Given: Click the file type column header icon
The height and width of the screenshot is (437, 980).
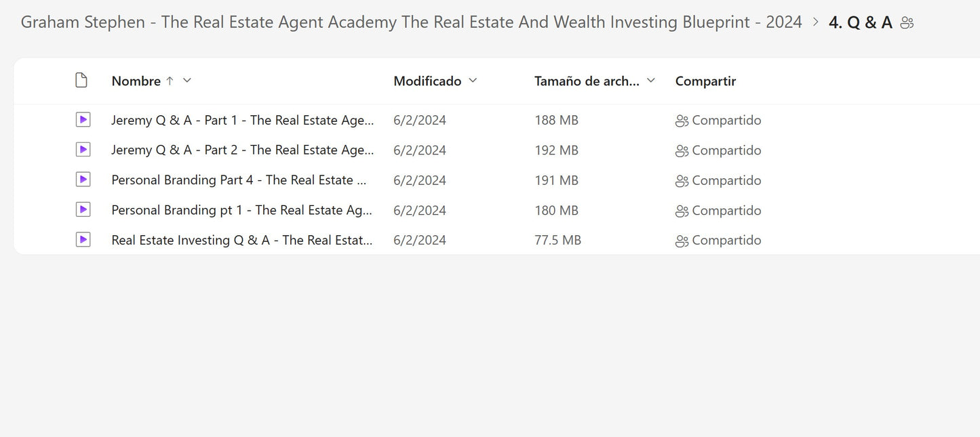Looking at the screenshot, I should 81,81.
